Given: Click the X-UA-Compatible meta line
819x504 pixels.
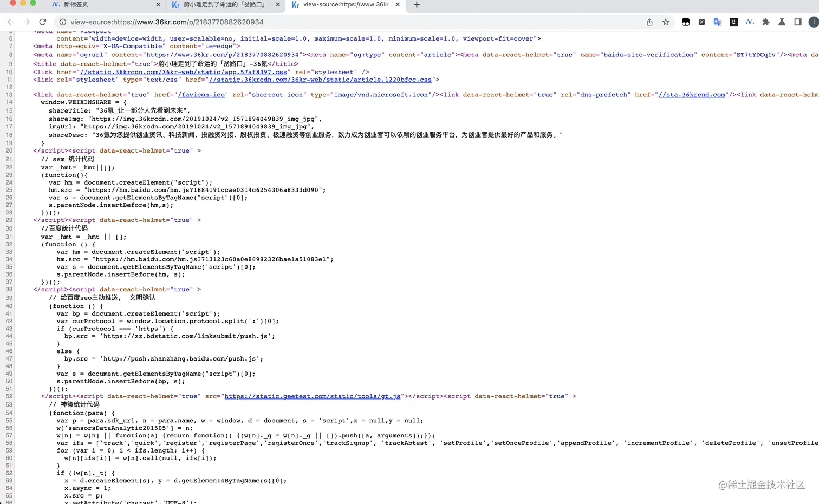Looking at the screenshot, I should pyautogui.click(x=136, y=47).
